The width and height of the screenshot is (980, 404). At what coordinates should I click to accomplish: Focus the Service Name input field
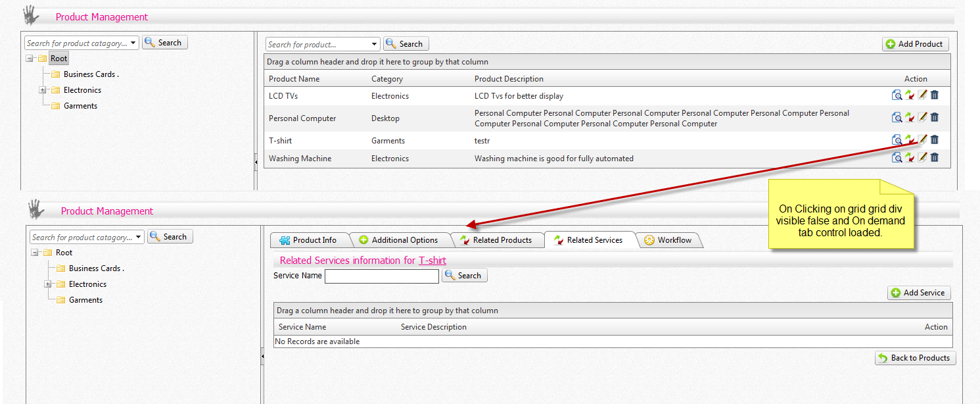(382, 276)
